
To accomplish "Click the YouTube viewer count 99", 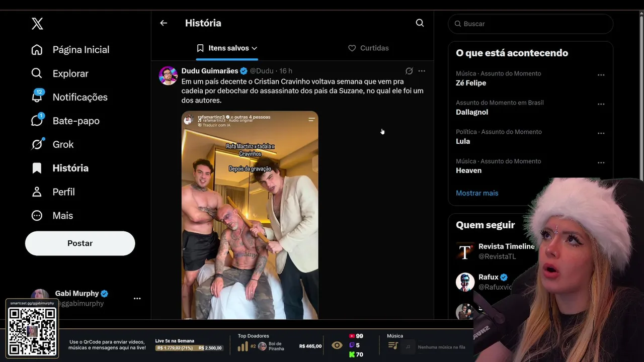I will [x=356, y=336].
